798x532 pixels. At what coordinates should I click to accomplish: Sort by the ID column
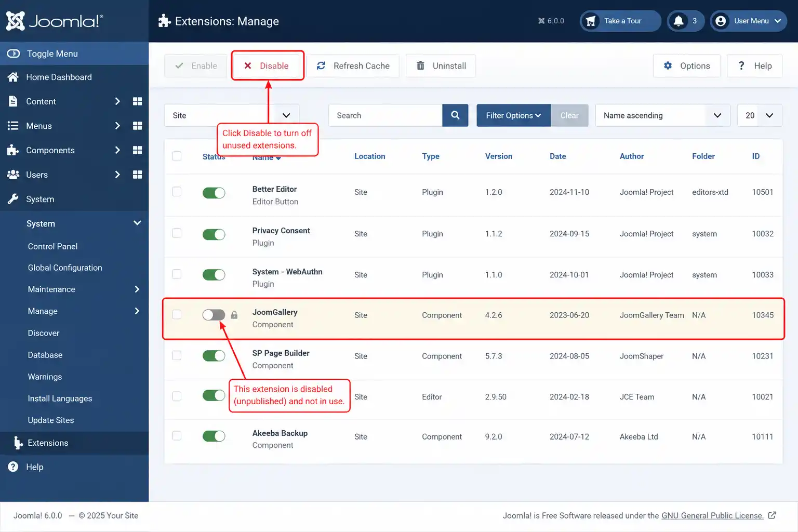(x=756, y=156)
